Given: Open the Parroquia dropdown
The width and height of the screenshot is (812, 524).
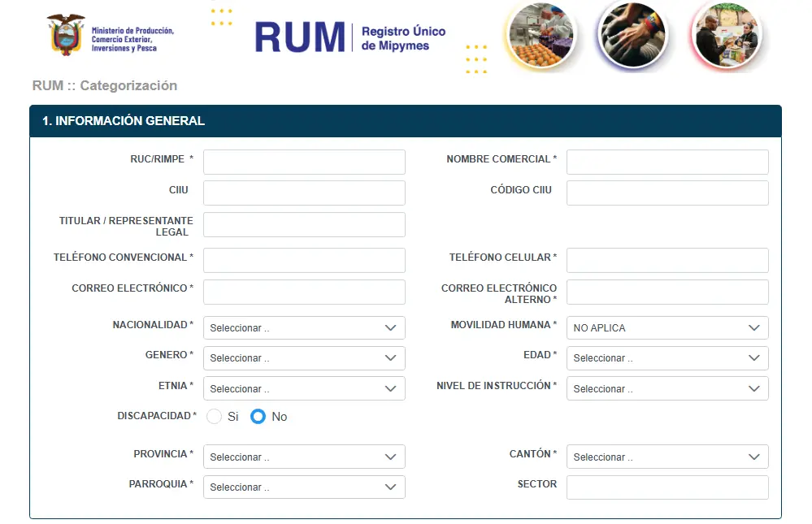Looking at the screenshot, I should (304, 487).
